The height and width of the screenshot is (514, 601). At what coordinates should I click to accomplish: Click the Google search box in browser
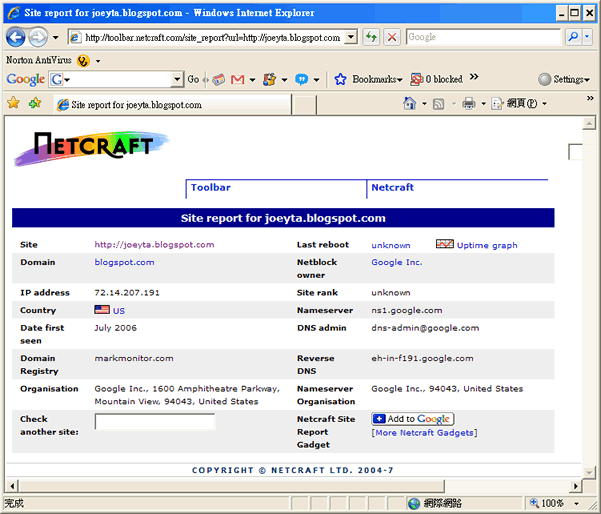[483, 37]
